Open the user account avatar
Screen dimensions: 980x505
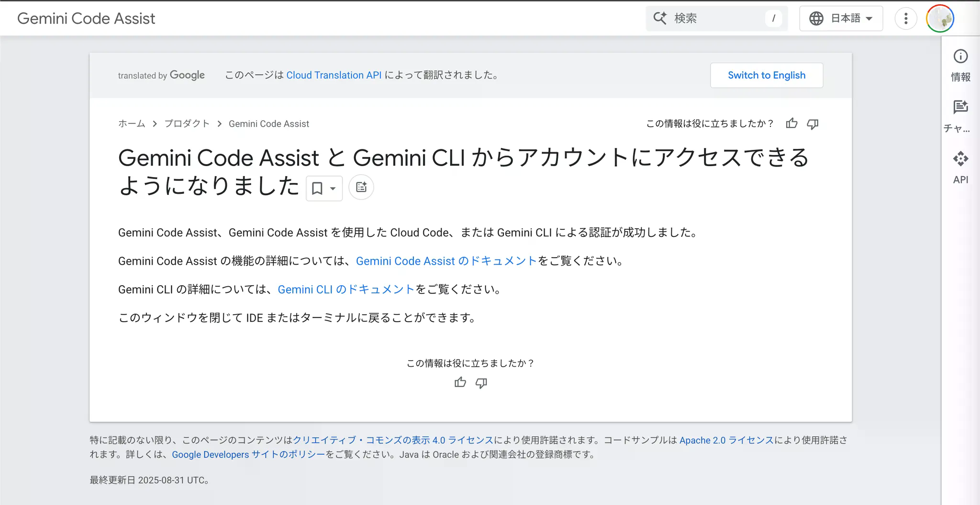pos(940,18)
